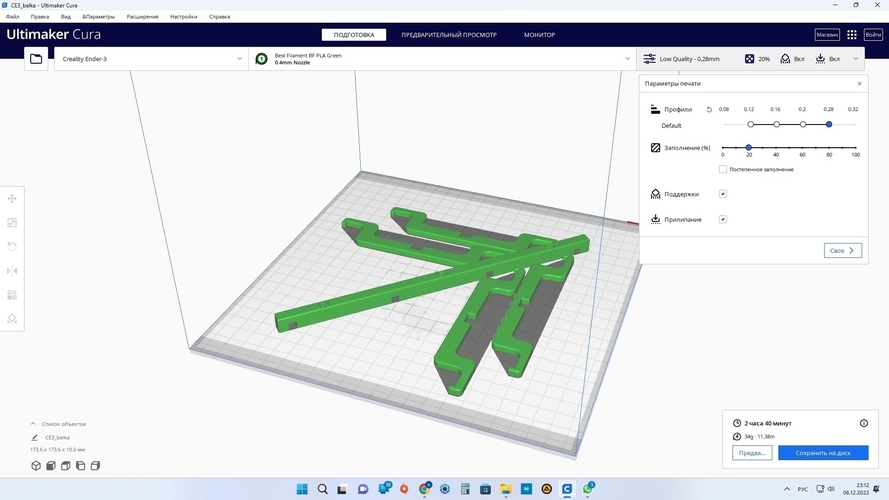
Task: Reset profile with the circular arrow icon
Action: 709,109
